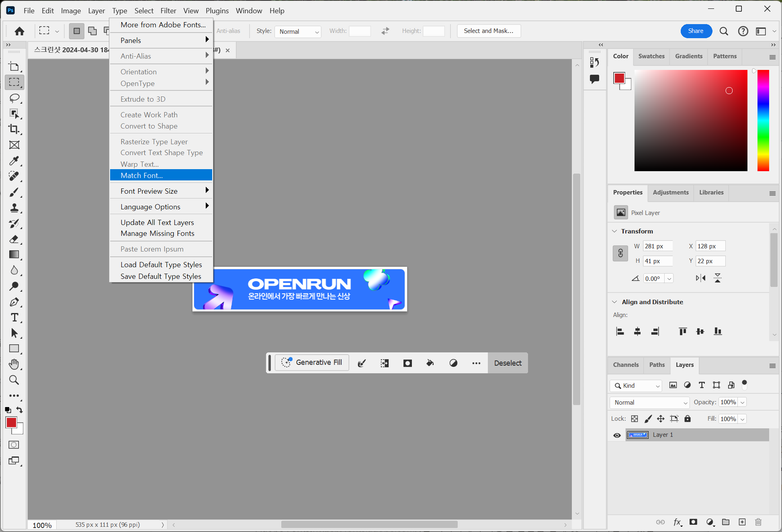Viewport: 782px width, 532px height.
Task: Click the X position input field
Action: (x=710, y=246)
